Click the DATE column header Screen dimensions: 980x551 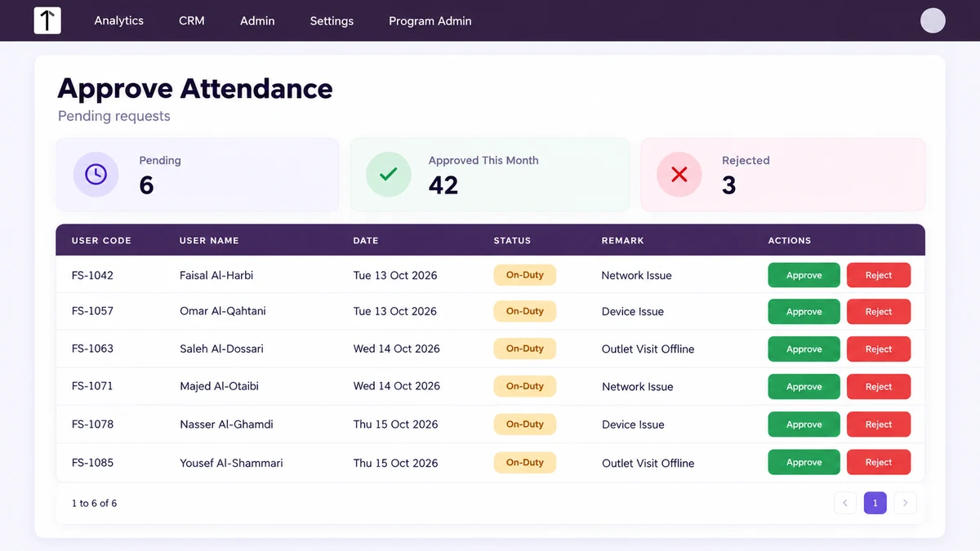[x=366, y=241]
